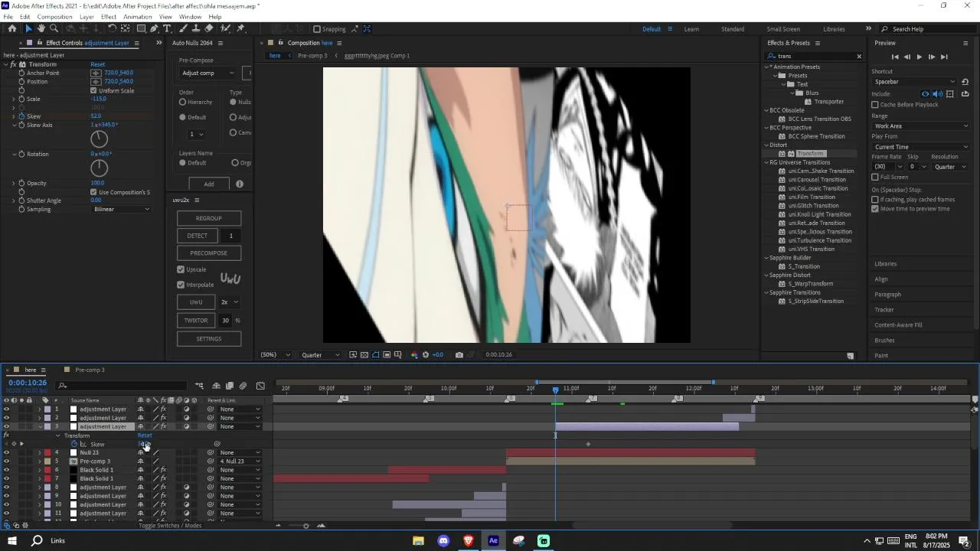
Task: Toggle Uniform Scale checkbox
Action: click(93, 90)
